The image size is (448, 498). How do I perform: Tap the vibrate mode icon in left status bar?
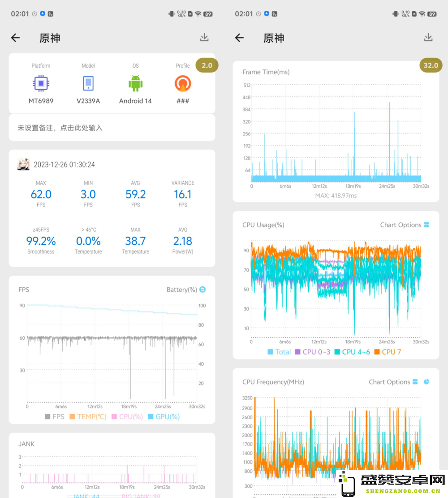(172, 14)
